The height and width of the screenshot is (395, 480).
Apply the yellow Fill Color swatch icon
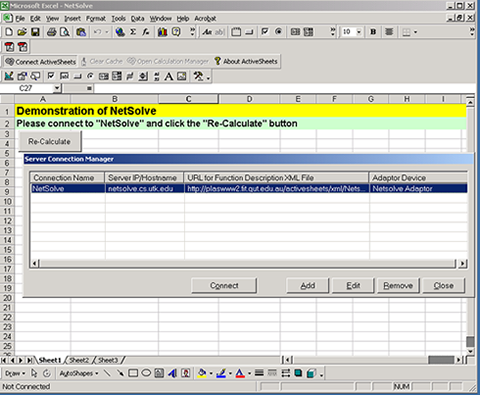tap(202, 373)
